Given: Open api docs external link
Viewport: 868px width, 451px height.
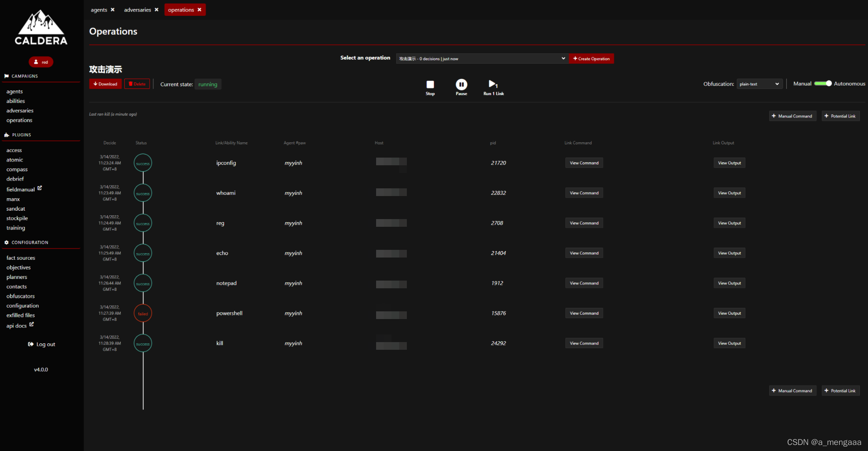Looking at the screenshot, I should (x=20, y=325).
